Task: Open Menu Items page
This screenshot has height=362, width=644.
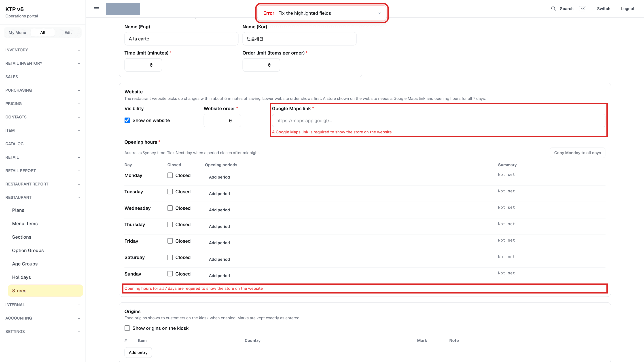Action: (25, 224)
